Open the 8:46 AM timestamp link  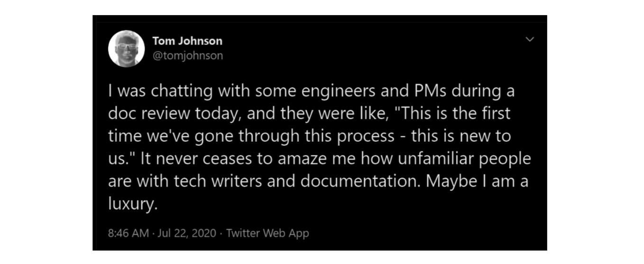pyautogui.click(x=129, y=233)
